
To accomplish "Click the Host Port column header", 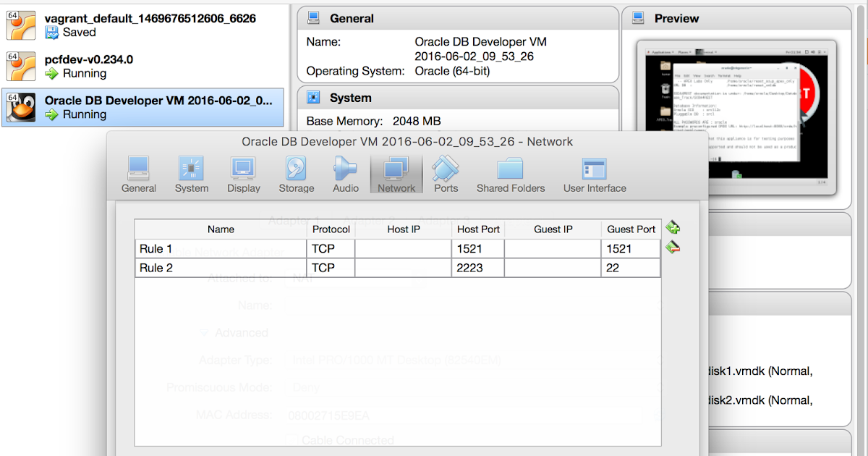I will [478, 229].
